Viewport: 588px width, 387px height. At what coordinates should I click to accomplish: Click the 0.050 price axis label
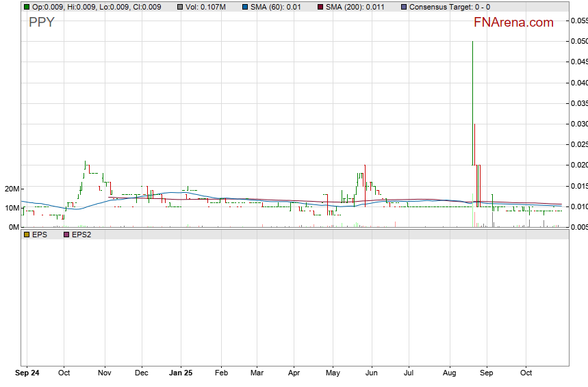pyautogui.click(x=578, y=41)
